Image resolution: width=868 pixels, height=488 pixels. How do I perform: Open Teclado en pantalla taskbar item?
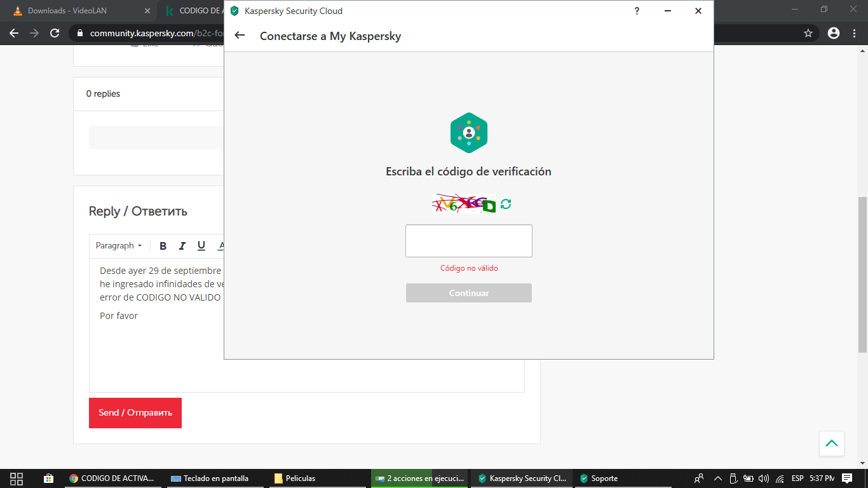(x=216, y=478)
